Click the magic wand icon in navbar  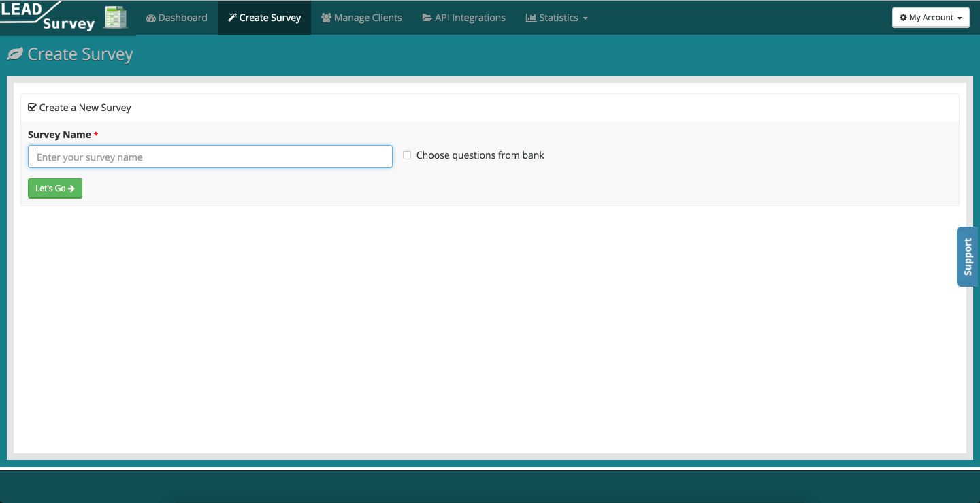tap(232, 18)
